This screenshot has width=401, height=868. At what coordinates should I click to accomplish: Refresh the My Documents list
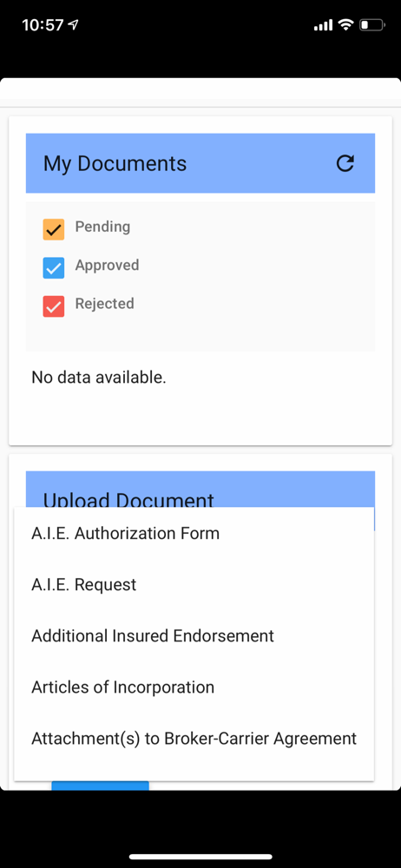(x=345, y=163)
